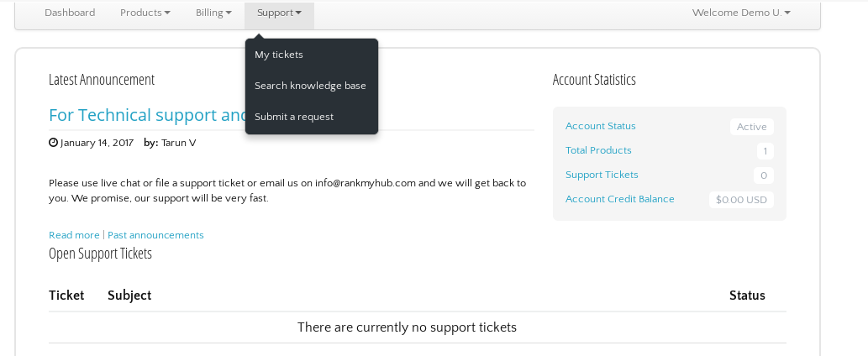This screenshot has width=868, height=356.
Task: Open Past announcements link
Action: 155,235
